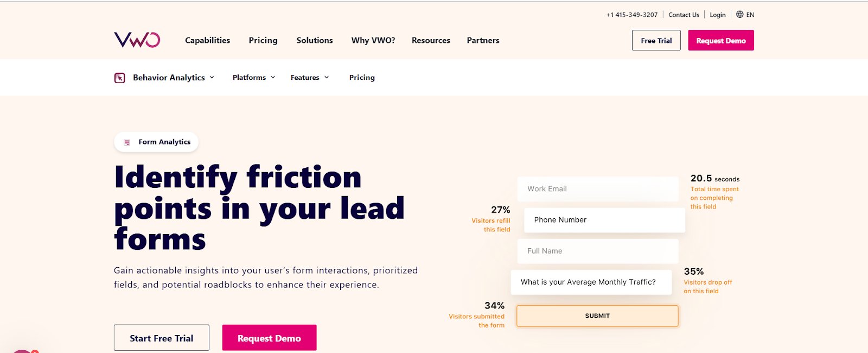Select Resources in the top navigation
The height and width of the screenshot is (353, 868).
(431, 40)
